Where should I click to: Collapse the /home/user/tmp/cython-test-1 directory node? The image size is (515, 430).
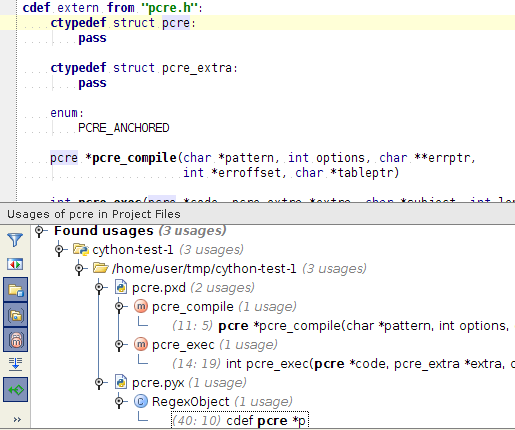[79, 268]
